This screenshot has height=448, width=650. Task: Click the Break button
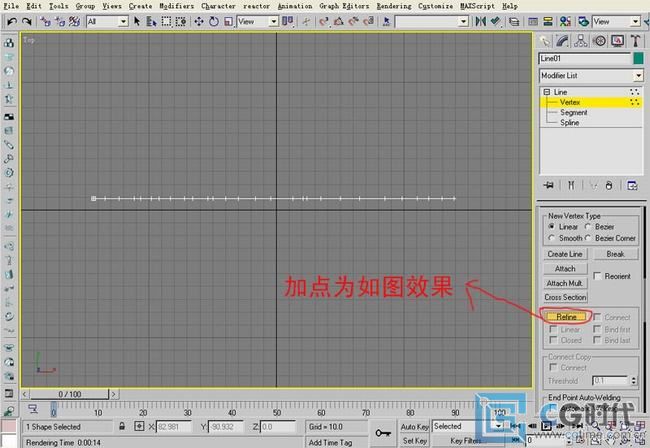[x=616, y=254]
